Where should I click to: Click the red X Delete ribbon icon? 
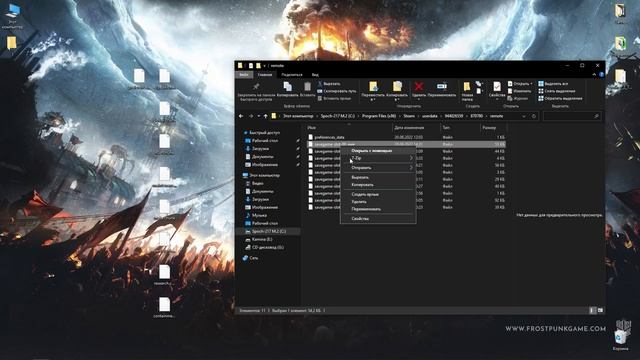[x=419, y=87]
